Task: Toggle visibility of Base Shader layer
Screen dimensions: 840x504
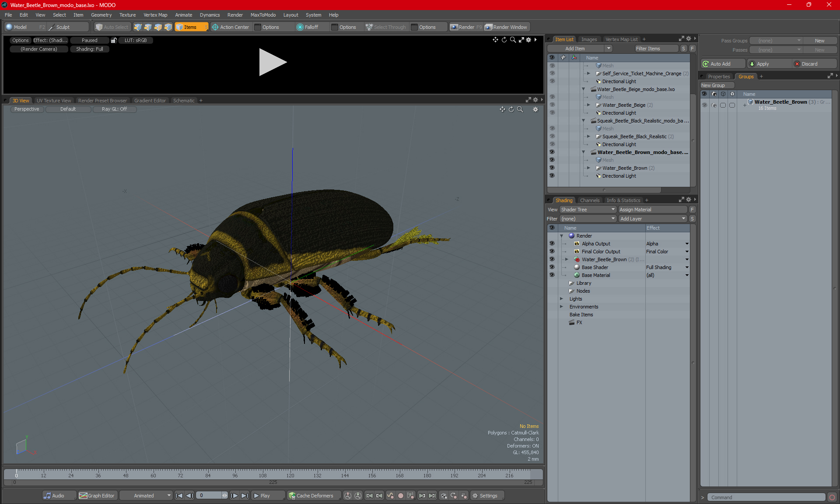Action: (x=552, y=267)
